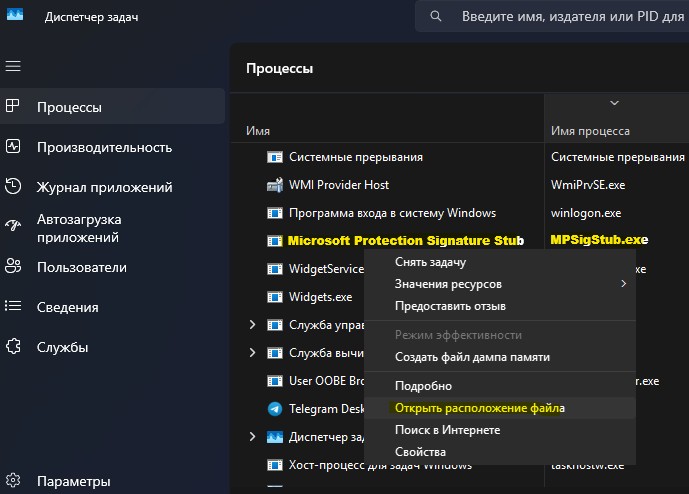Open the Значения ресурсов submenu arrow
The height and width of the screenshot is (494, 689).
[624, 284]
